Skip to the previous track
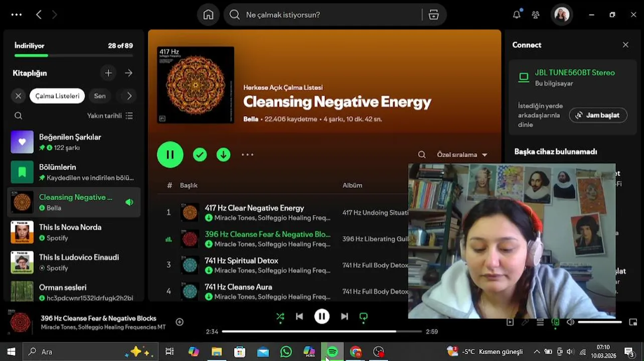The image size is (644, 361). pos(299,316)
